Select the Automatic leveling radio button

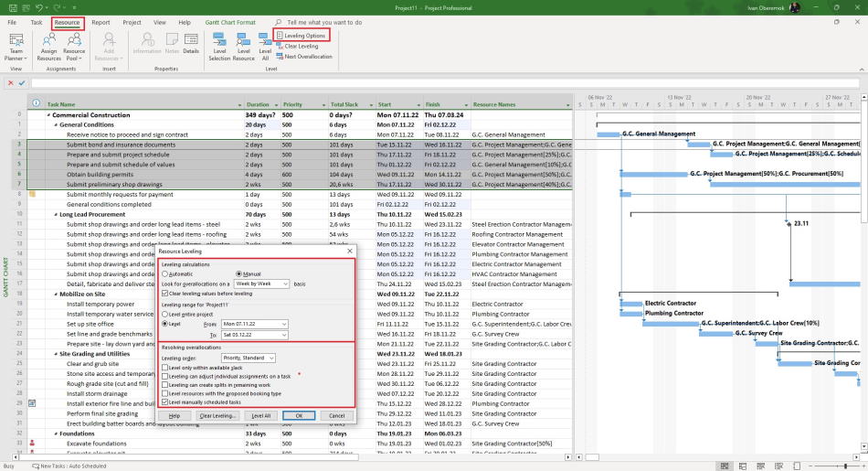(x=165, y=273)
